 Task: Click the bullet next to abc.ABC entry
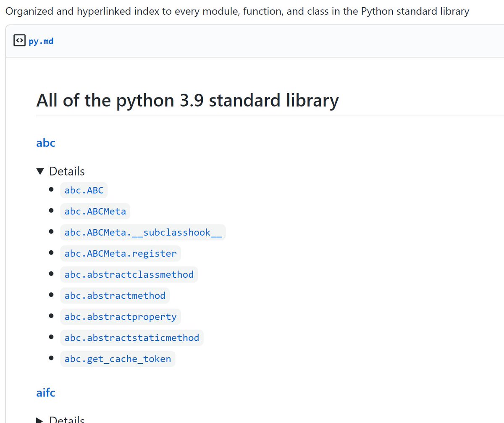click(x=51, y=190)
